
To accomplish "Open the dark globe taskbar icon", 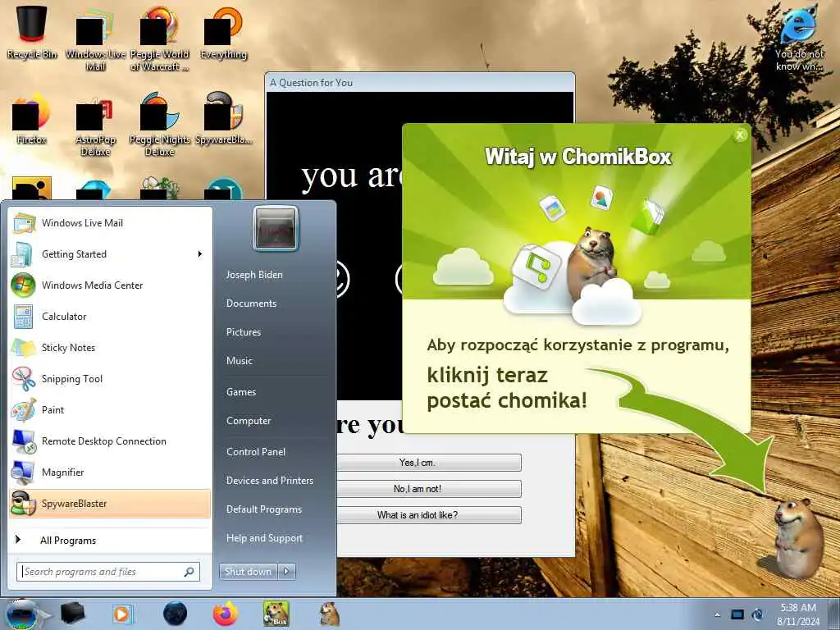I will [x=176, y=614].
